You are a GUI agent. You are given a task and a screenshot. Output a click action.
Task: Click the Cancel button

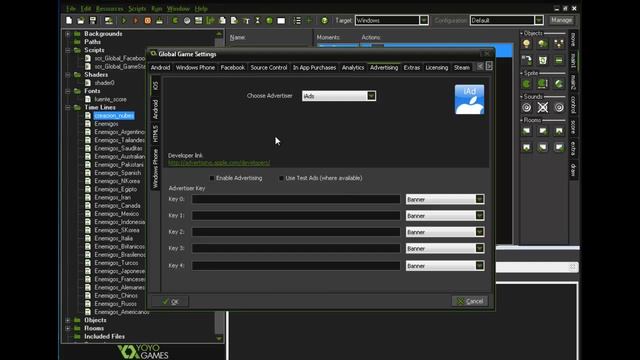pyautogui.click(x=470, y=301)
